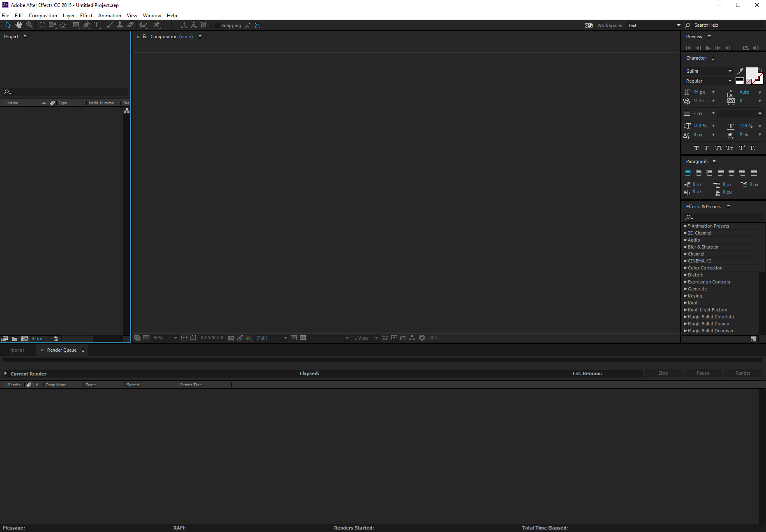Toggle Faux Bold in Character panel

pos(696,148)
